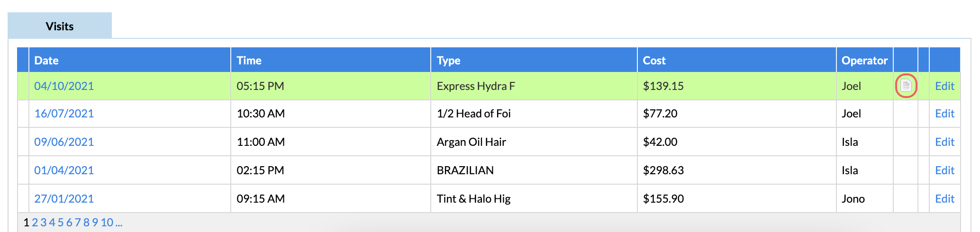Edit the Tint & Halo Hig visit
Image resolution: width=980 pixels, height=232 pixels.
[944, 199]
